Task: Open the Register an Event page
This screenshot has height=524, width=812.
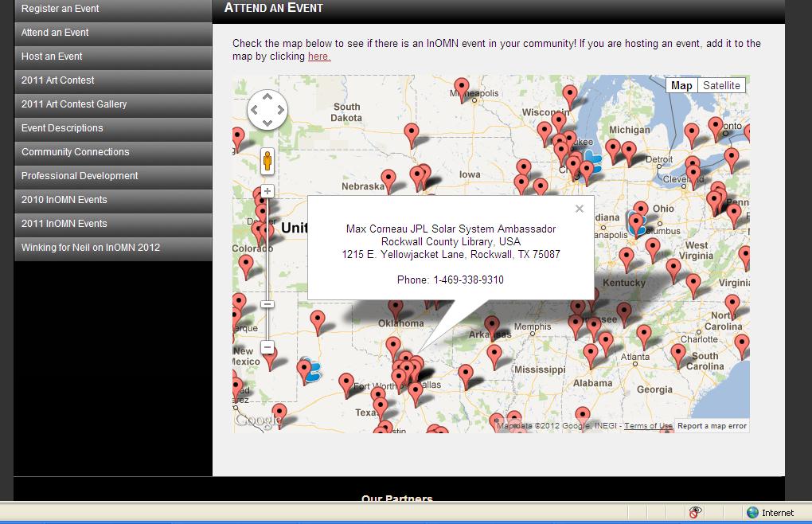Action: 61,9
